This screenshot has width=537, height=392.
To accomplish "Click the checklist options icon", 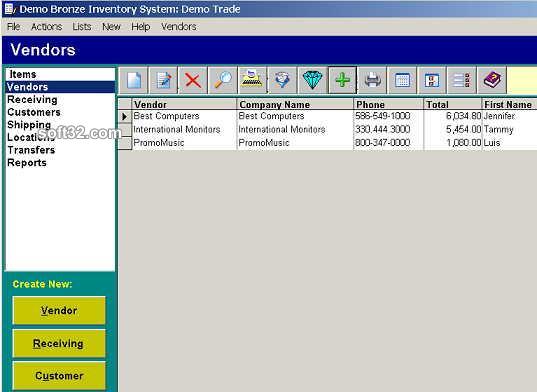I will (462, 80).
